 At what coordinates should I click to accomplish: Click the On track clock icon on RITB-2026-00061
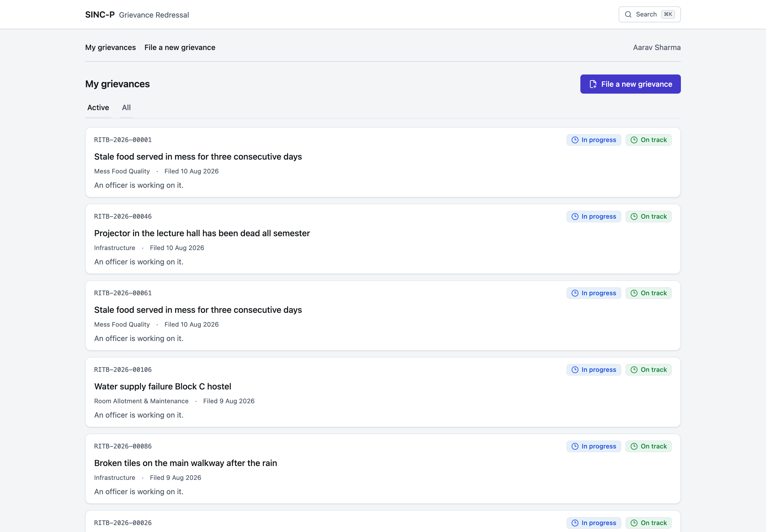pyautogui.click(x=634, y=293)
